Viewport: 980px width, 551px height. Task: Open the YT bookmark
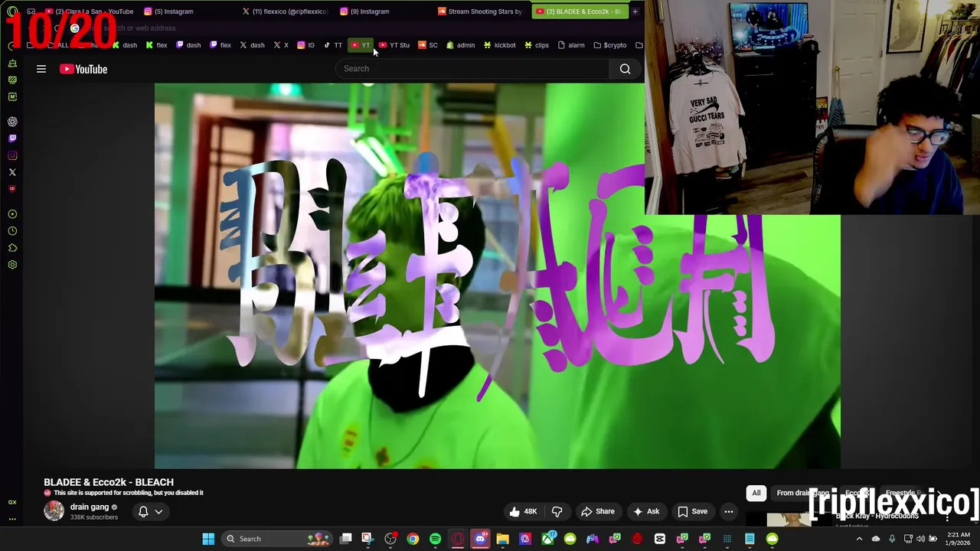click(x=361, y=45)
